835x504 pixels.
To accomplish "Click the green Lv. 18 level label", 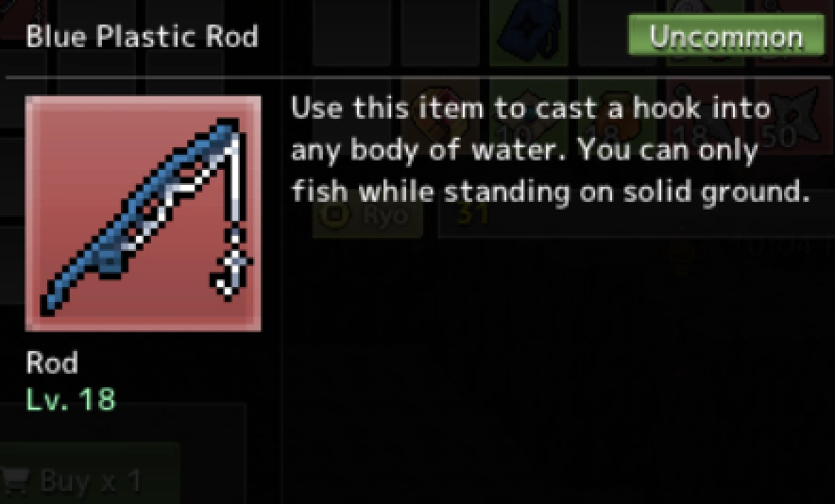I will 71,399.
